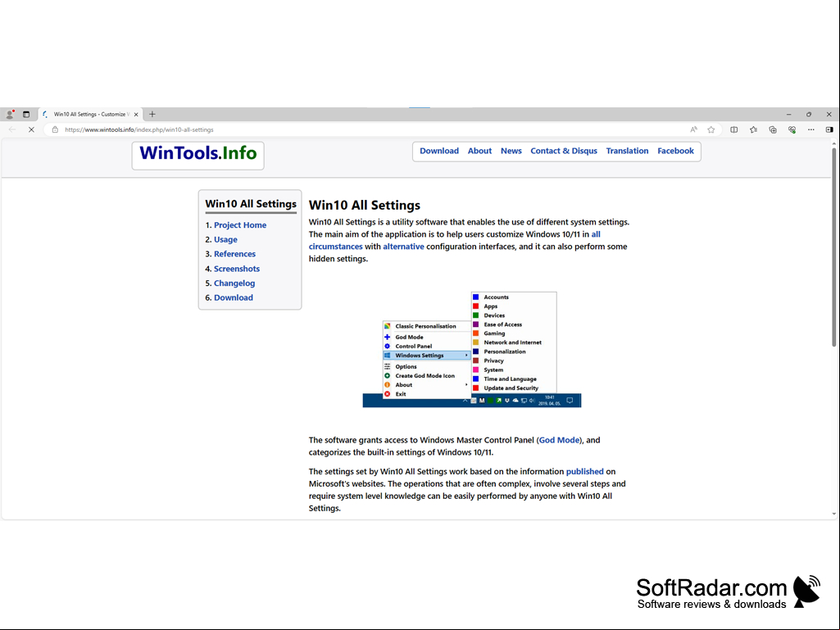Follow the 'alternative' inline link
The image size is (840, 630).
point(403,247)
